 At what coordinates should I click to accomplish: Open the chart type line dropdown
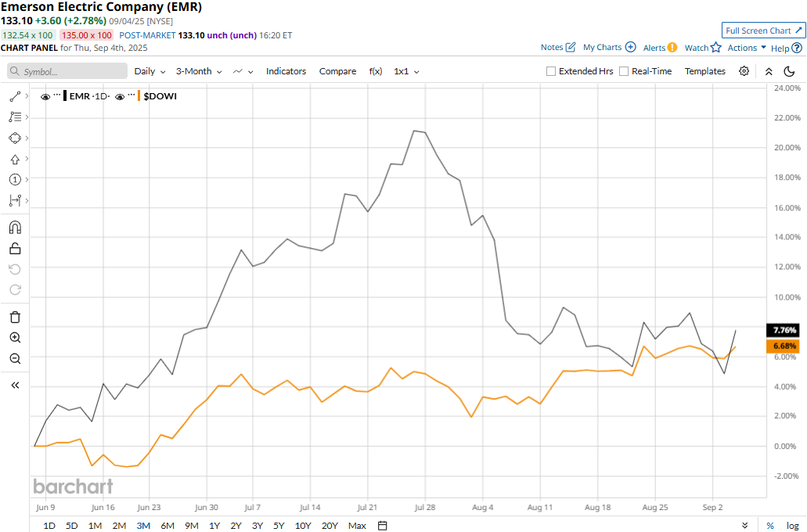tap(243, 71)
